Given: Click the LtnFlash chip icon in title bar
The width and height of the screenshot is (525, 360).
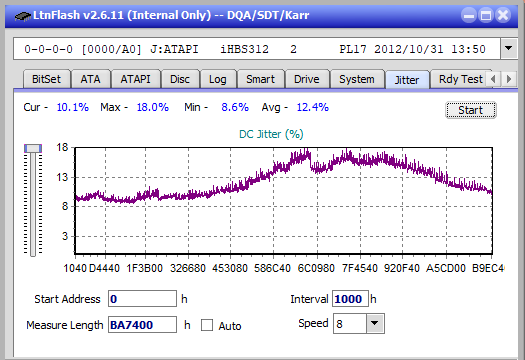Looking at the screenshot, I should pyautogui.click(x=22, y=16).
